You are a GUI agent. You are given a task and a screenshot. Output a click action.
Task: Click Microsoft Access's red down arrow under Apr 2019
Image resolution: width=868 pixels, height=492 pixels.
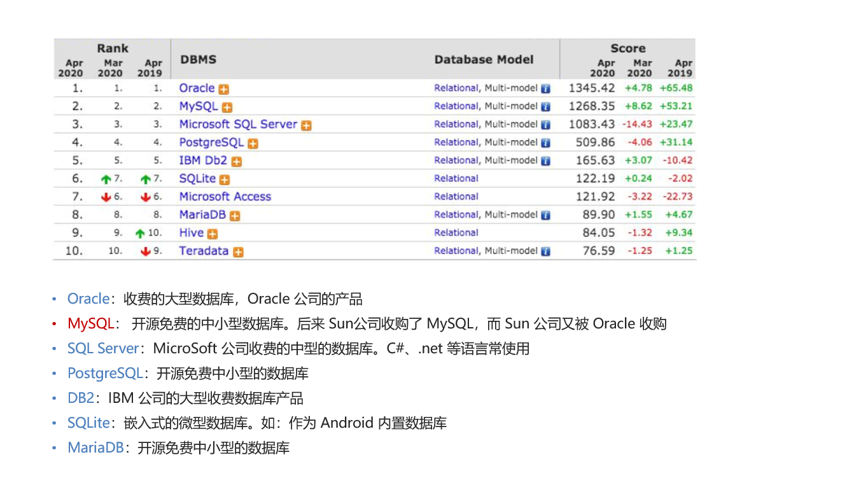tap(146, 198)
